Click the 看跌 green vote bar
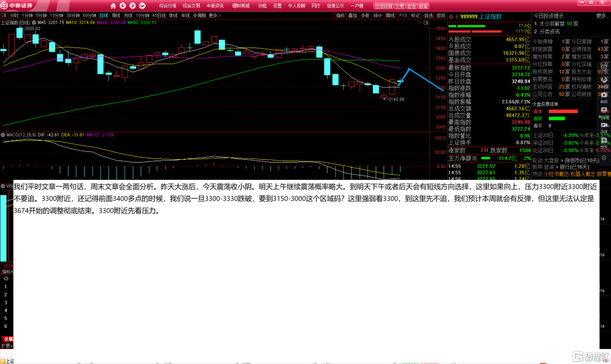The image size is (611, 364). tap(557, 119)
